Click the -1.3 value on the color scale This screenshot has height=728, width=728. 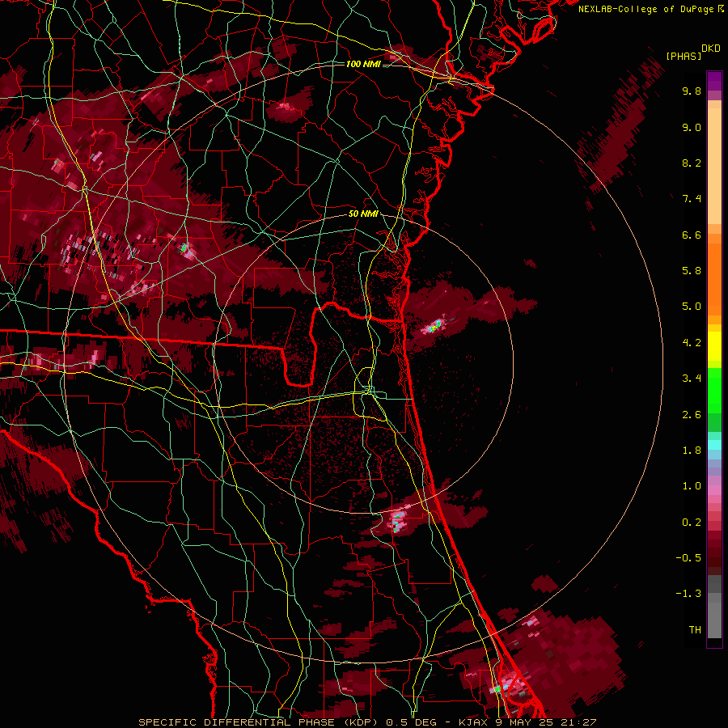[x=688, y=594]
